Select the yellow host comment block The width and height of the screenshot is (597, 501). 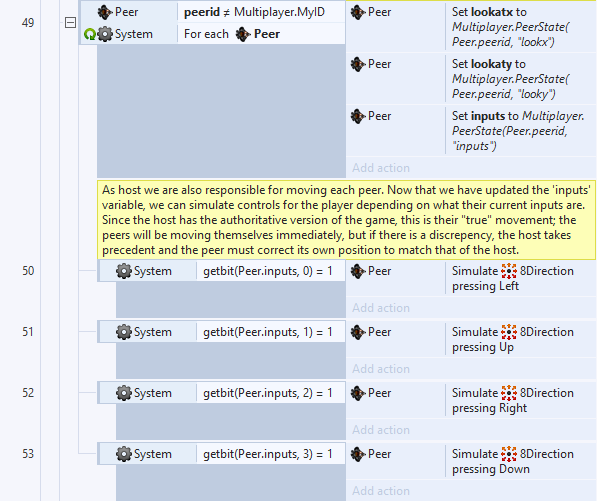point(346,220)
